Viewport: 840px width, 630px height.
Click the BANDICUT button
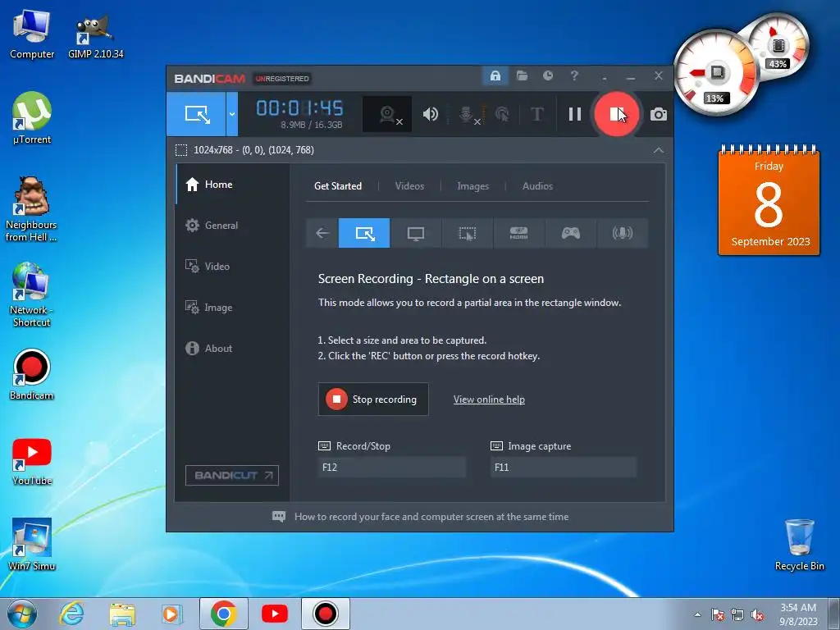(232, 475)
